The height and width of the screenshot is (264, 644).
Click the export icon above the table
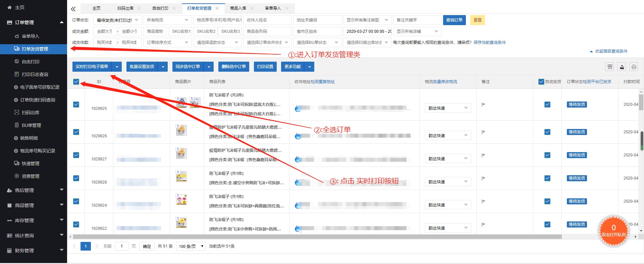point(622,67)
